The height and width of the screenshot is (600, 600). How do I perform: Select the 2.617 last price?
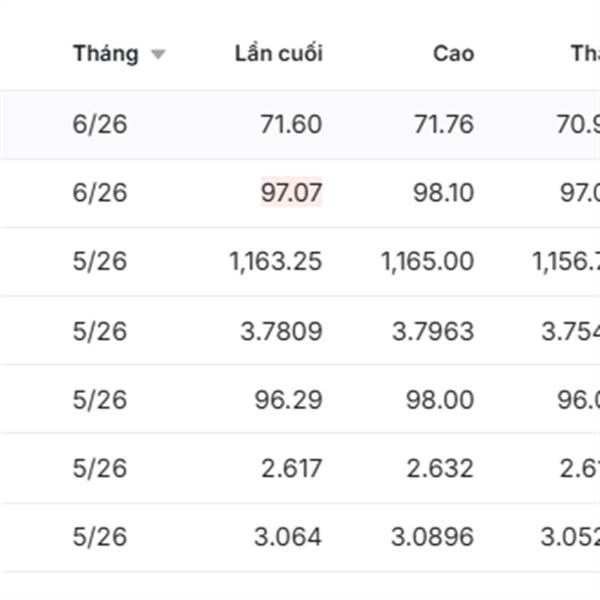[289, 468]
